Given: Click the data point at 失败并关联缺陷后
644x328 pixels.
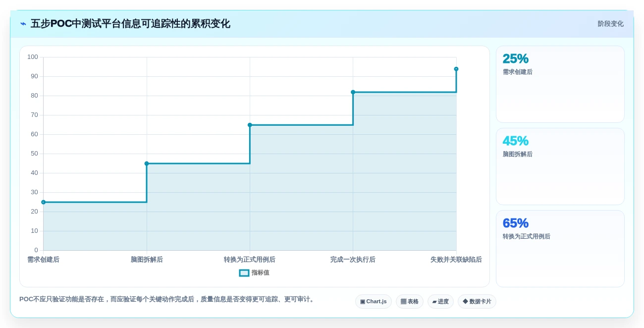Looking at the screenshot, I should tap(456, 69).
